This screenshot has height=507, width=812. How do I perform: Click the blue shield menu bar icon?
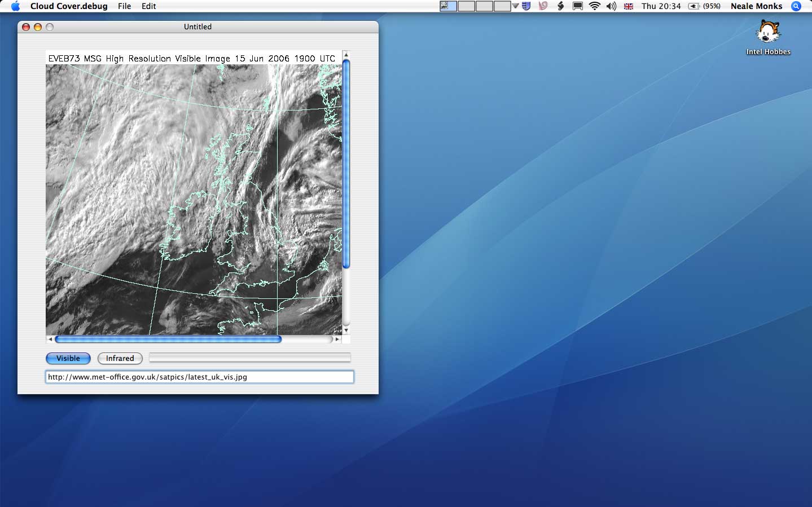(x=526, y=6)
